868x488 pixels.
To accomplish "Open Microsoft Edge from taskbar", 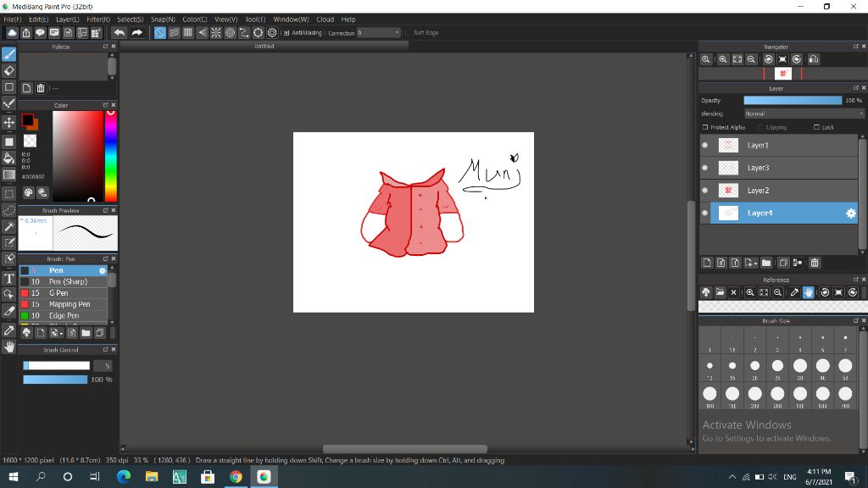I will (124, 476).
